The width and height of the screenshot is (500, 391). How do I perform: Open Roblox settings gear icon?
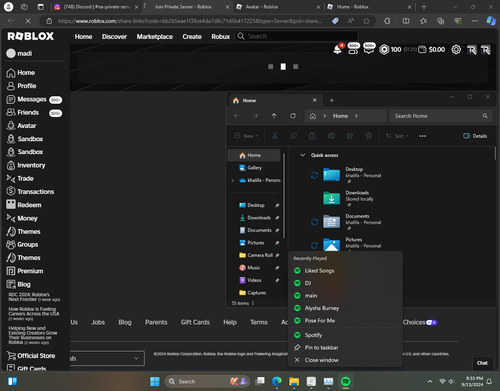pyautogui.click(x=456, y=50)
